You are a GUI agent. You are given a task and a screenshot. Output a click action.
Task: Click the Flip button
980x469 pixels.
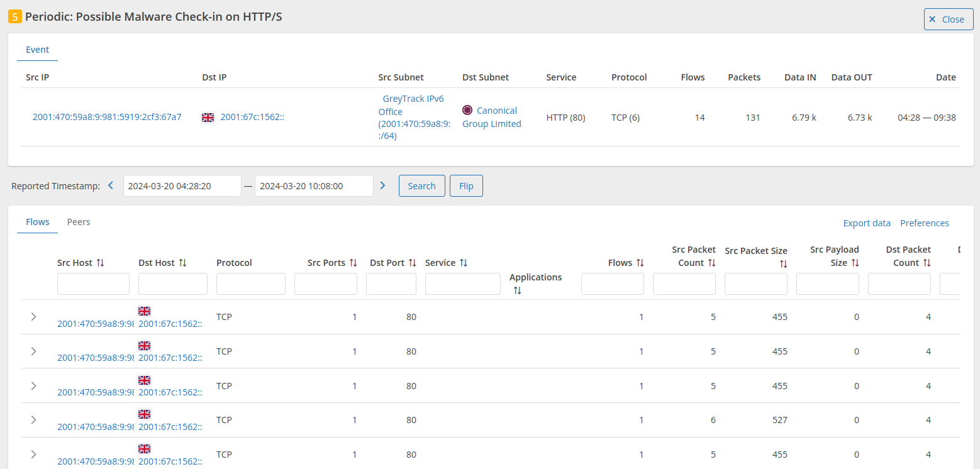point(466,185)
